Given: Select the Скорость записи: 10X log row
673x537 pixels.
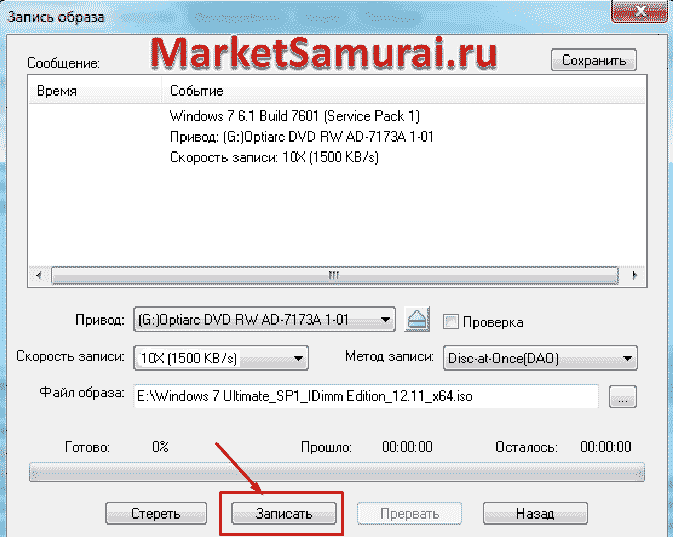Looking at the screenshot, I should (x=274, y=157).
